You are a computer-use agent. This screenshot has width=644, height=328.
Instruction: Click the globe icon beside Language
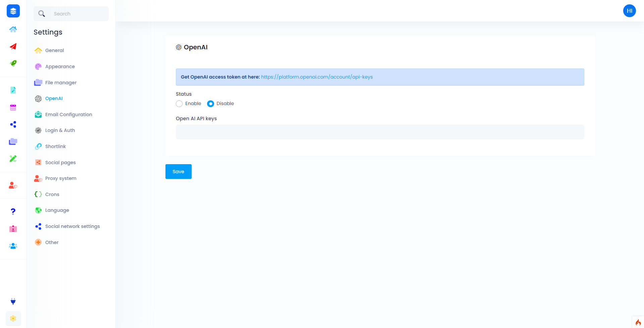point(38,210)
